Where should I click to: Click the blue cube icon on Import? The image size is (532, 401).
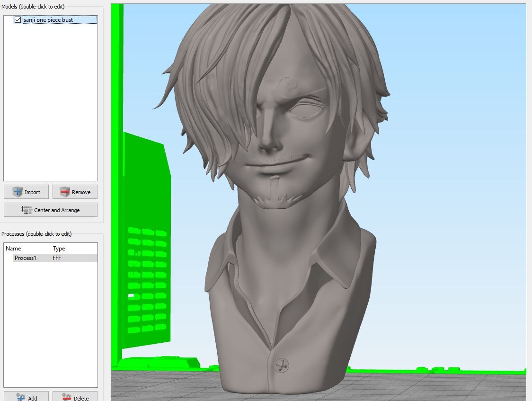click(18, 192)
